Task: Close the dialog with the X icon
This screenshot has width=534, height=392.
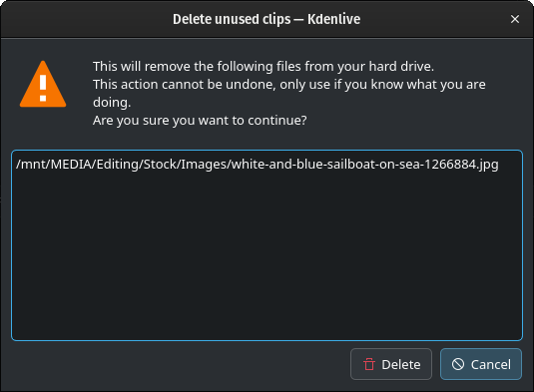Action: coord(515,19)
